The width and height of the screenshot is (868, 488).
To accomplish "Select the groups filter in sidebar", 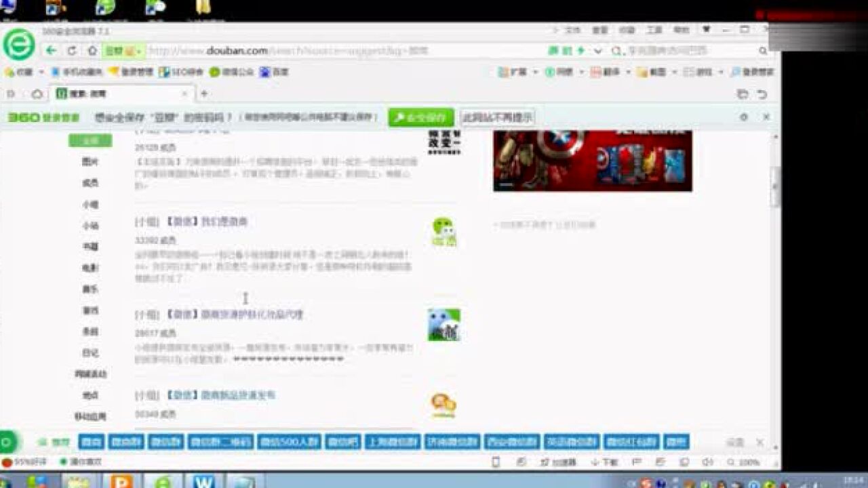I will pos(90,204).
